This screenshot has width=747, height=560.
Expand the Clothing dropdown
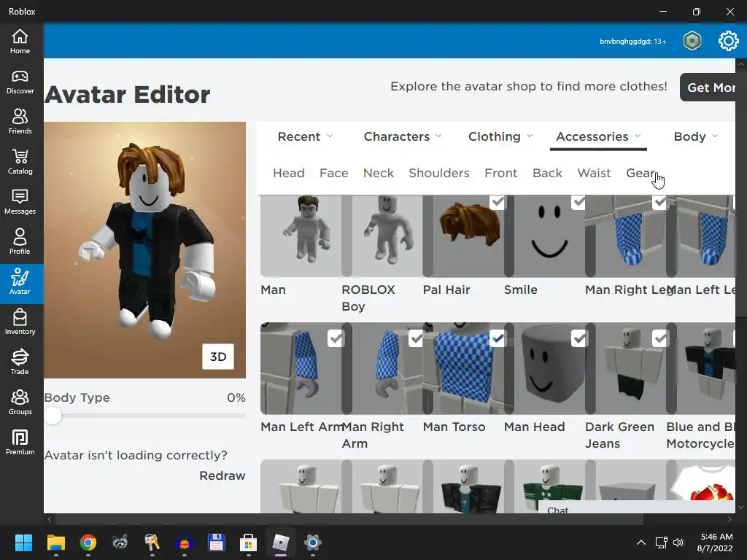(500, 136)
